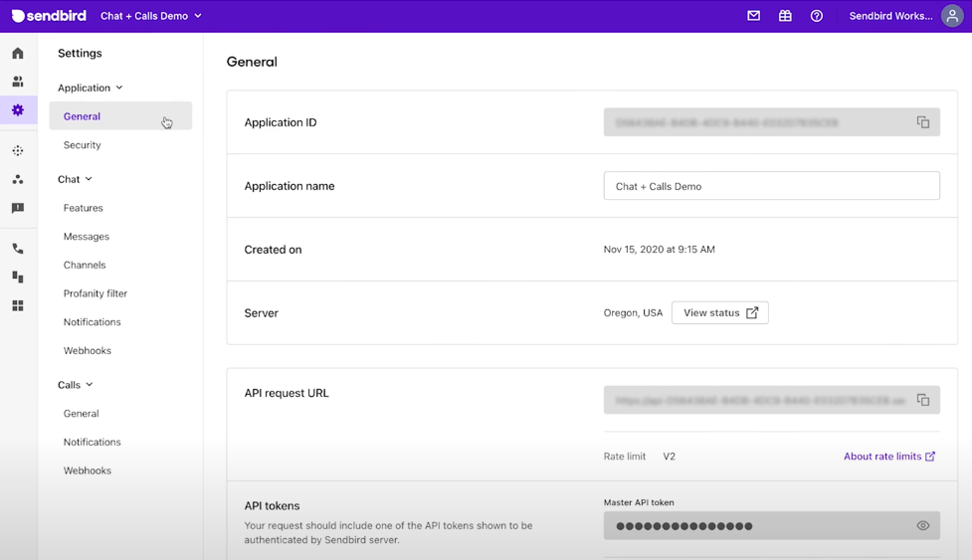
Task: Collapse the Application settings section
Action: (91, 88)
